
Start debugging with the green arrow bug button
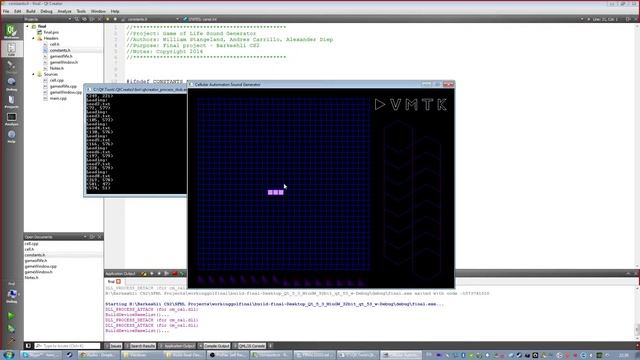tap(11, 328)
